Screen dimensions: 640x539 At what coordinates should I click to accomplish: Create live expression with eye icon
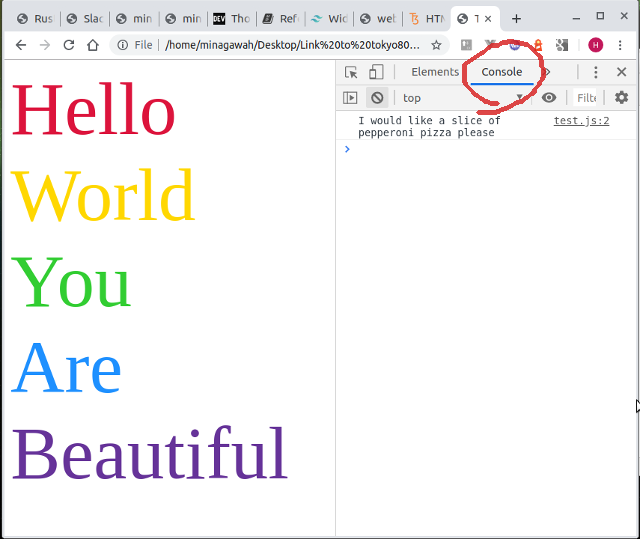click(549, 98)
